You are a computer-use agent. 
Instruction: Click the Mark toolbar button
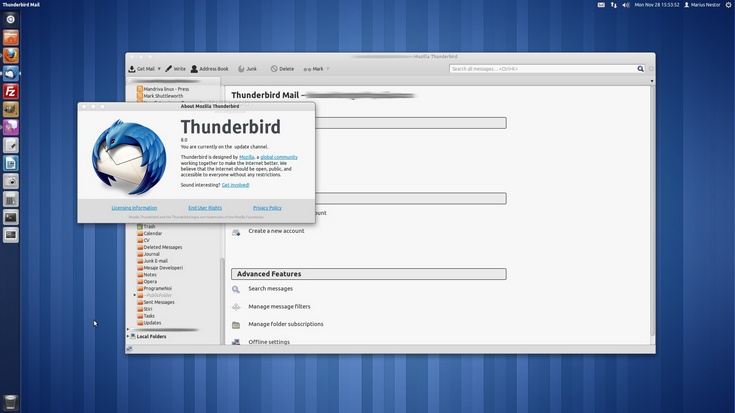point(313,69)
